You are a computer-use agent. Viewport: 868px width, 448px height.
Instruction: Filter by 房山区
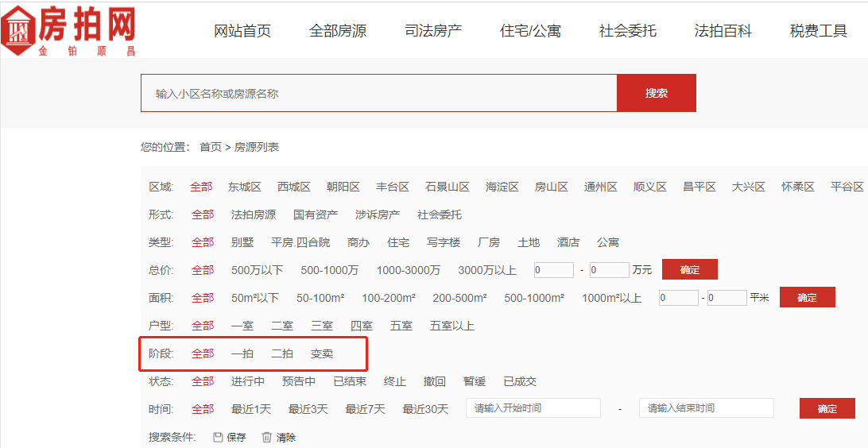552,187
